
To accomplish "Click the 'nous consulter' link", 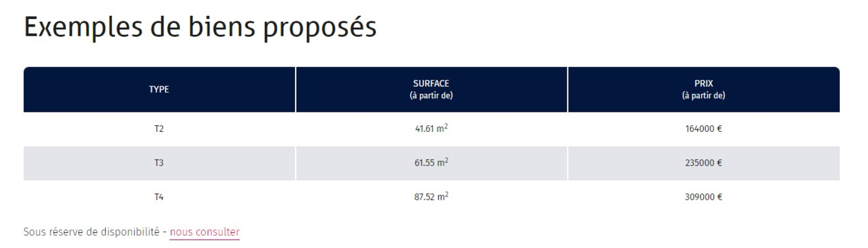I will [205, 232].
